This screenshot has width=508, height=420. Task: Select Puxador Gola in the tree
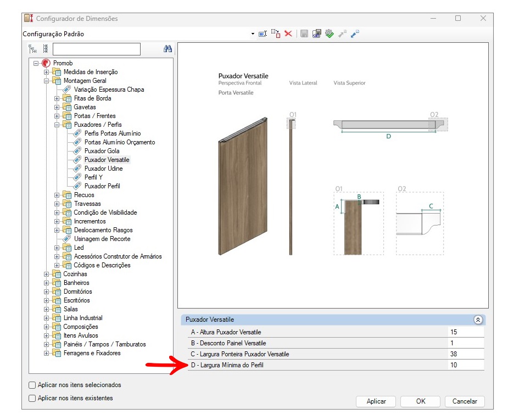click(102, 151)
